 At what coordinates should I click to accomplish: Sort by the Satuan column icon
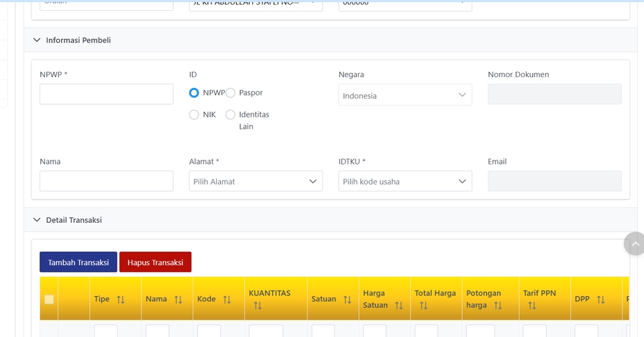[x=347, y=299]
